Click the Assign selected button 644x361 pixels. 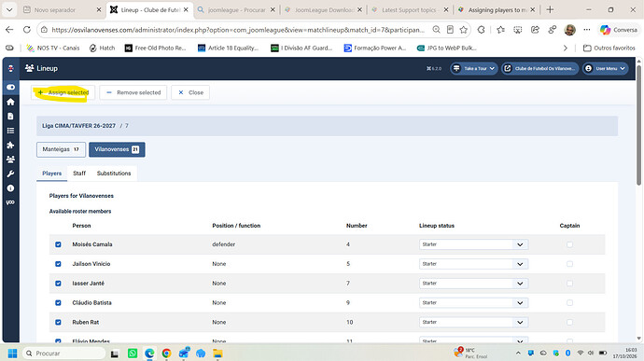click(63, 92)
